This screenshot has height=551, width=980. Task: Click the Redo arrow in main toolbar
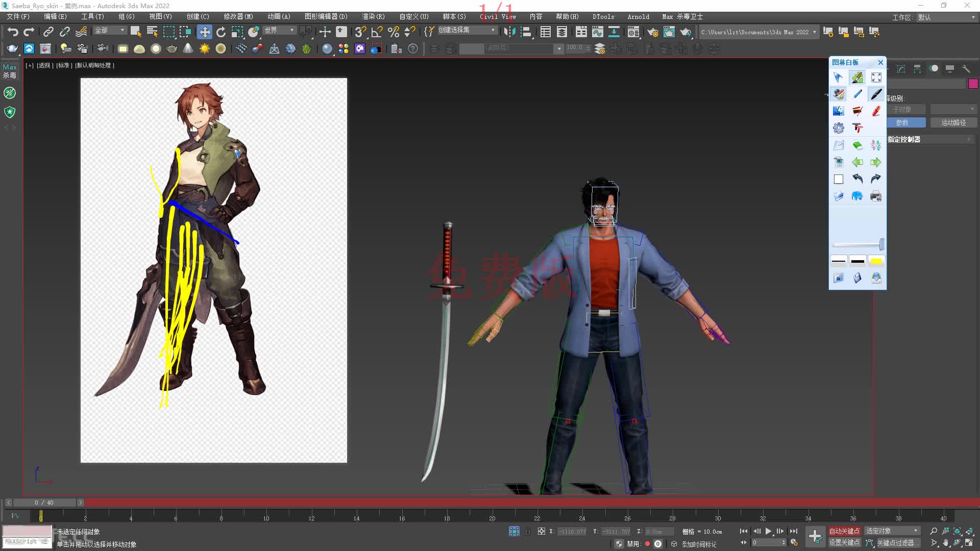pyautogui.click(x=29, y=32)
